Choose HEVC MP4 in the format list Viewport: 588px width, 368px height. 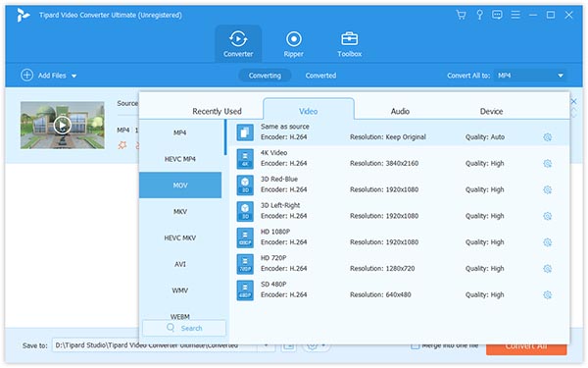(x=180, y=159)
